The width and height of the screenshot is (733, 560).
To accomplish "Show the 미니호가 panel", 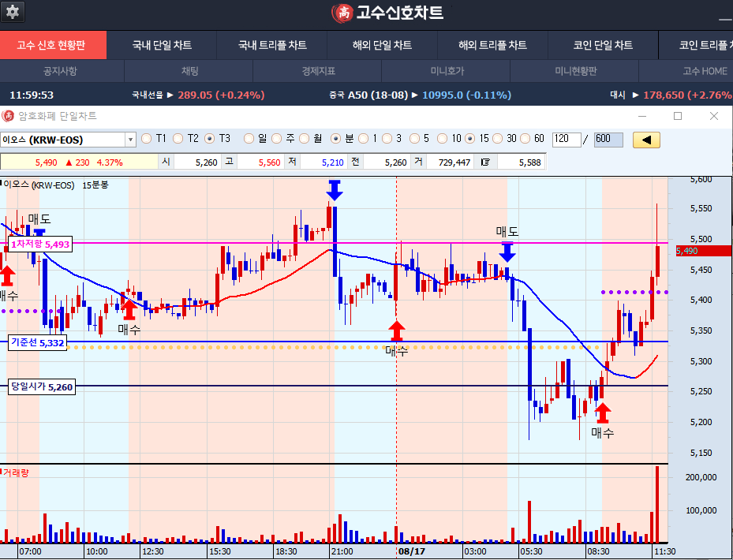I will click(x=447, y=71).
